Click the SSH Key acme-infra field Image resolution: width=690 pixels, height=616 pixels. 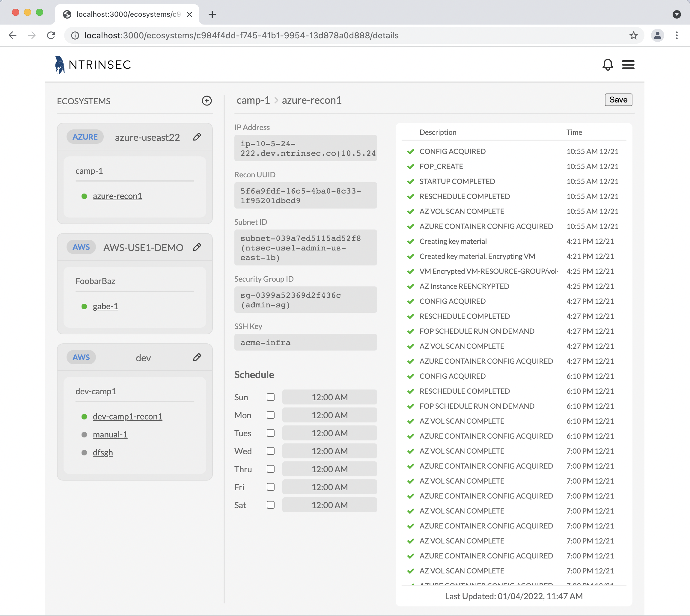[305, 342]
